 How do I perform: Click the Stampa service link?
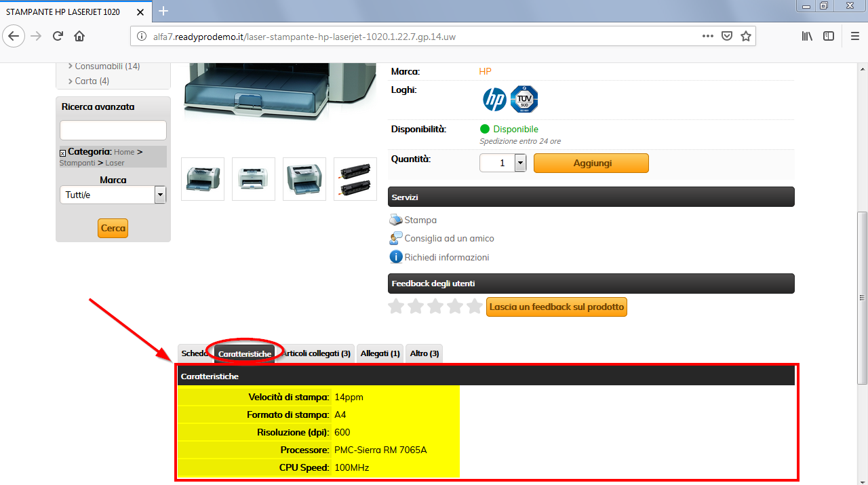click(x=420, y=220)
